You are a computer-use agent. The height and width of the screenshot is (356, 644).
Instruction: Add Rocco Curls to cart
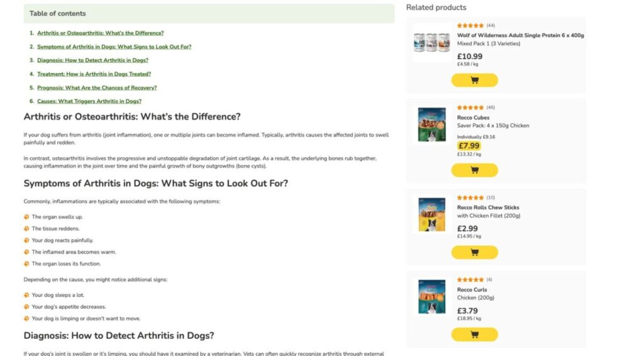coord(474,334)
